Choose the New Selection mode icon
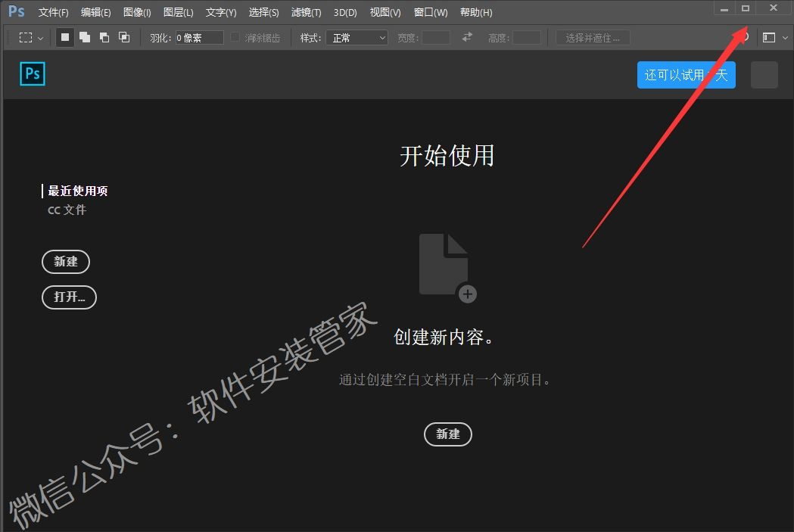 [65, 37]
